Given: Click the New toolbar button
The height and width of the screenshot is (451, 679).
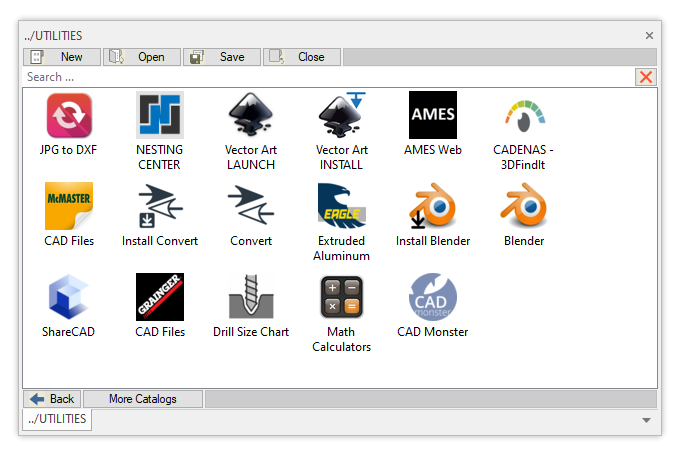Looking at the screenshot, I should [62, 57].
